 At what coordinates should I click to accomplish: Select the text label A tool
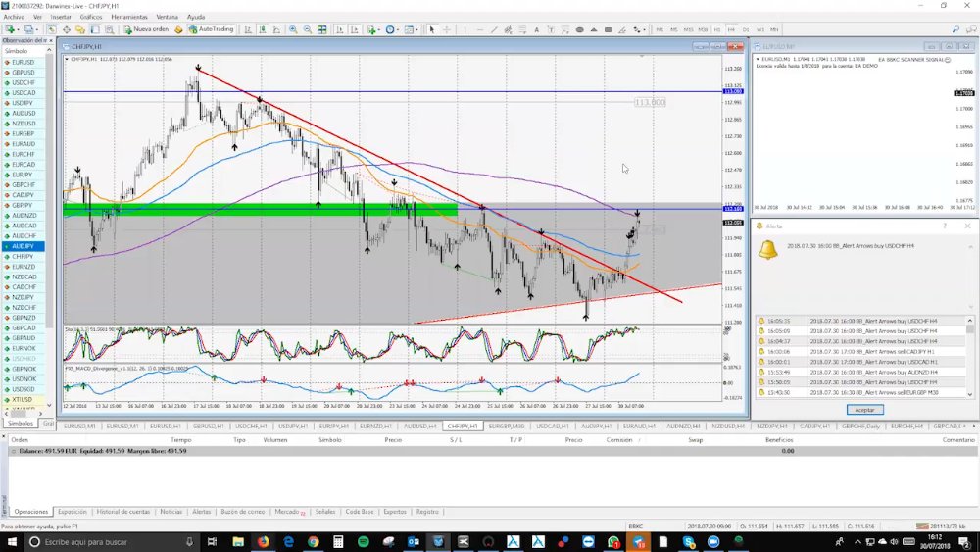pos(536,29)
